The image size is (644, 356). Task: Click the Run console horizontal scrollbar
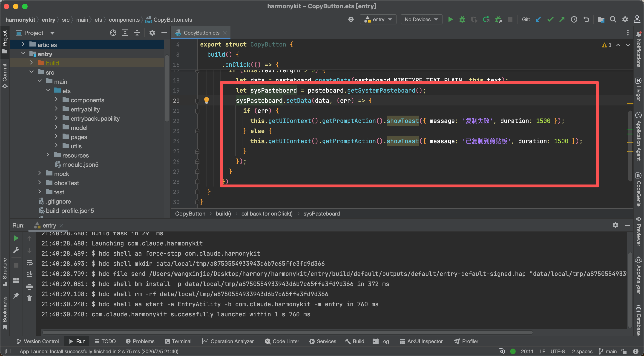(287, 333)
